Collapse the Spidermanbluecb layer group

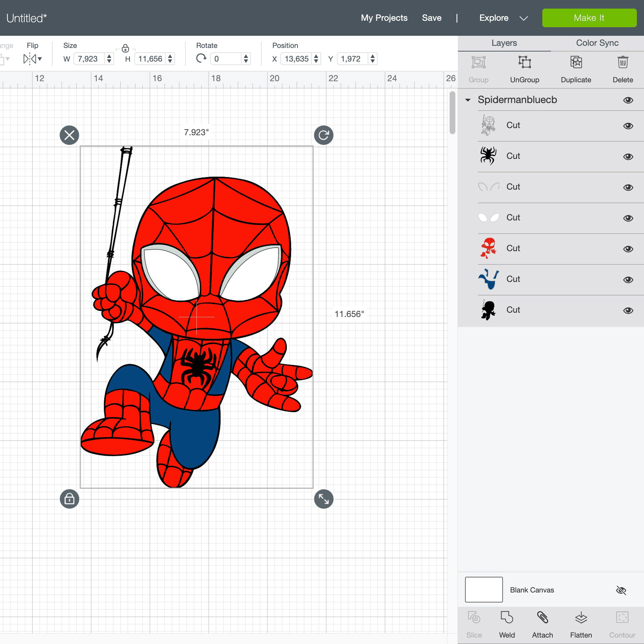click(x=468, y=100)
